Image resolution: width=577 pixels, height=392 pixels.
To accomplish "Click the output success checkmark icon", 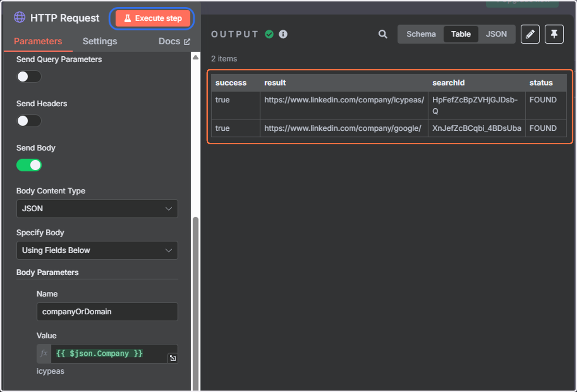I will point(269,34).
